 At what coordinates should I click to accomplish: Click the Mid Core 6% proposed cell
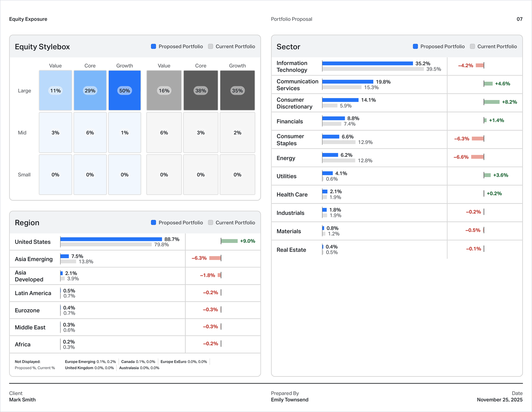click(90, 133)
